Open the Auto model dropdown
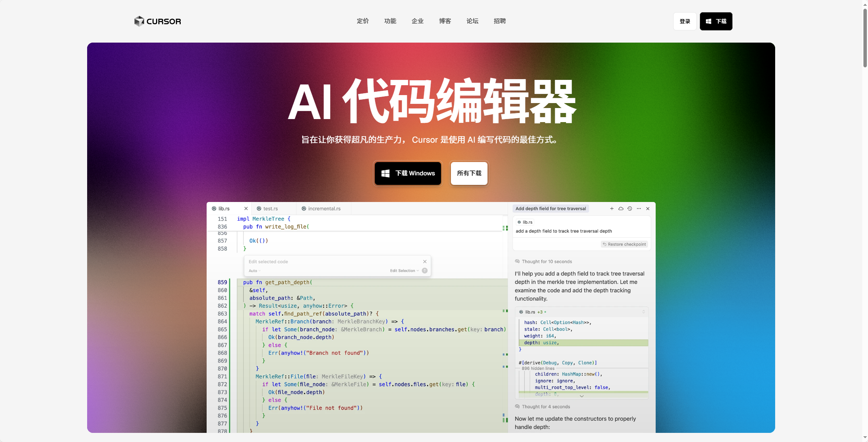This screenshot has height=442, width=868. 255,271
